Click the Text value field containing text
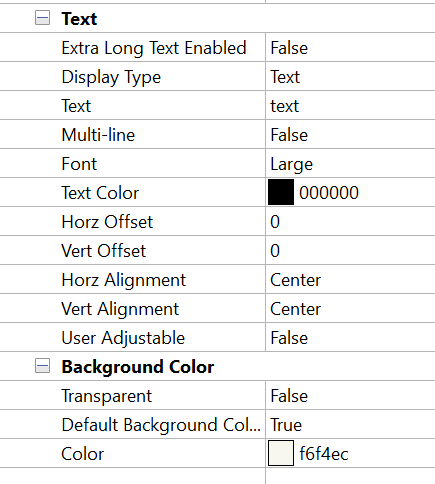The height and width of the screenshot is (484, 435). click(350, 105)
